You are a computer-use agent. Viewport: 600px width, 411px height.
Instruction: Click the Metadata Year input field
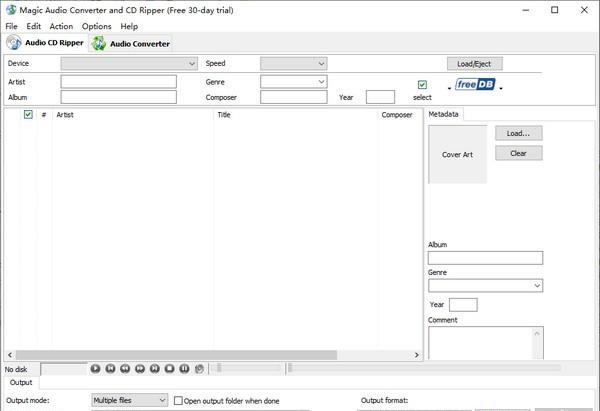463,305
